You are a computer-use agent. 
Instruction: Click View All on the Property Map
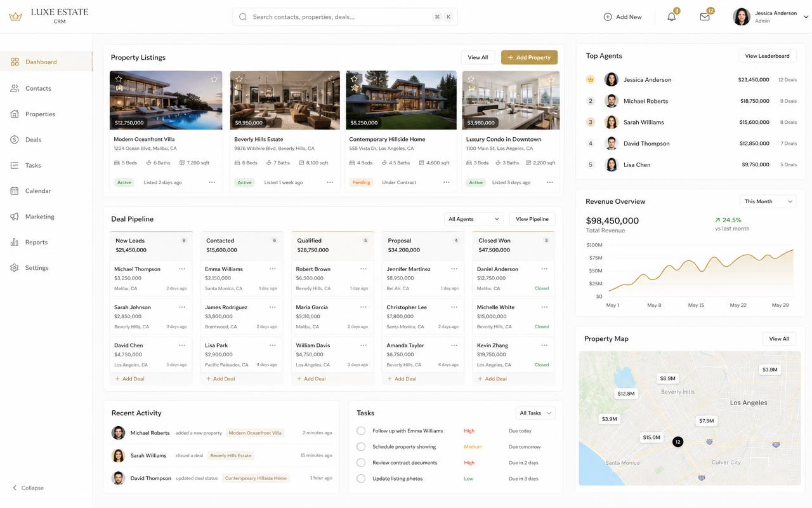(x=779, y=339)
